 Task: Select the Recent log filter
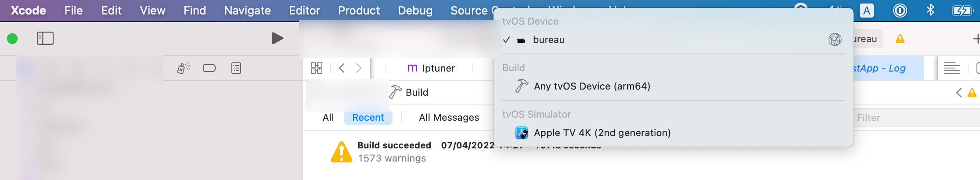368,118
